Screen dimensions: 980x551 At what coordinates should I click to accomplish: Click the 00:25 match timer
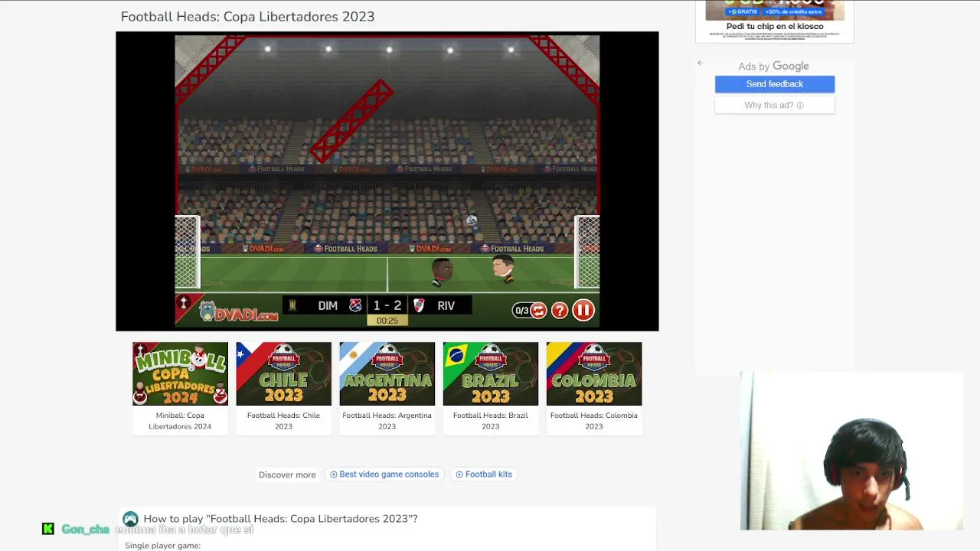coord(387,321)
